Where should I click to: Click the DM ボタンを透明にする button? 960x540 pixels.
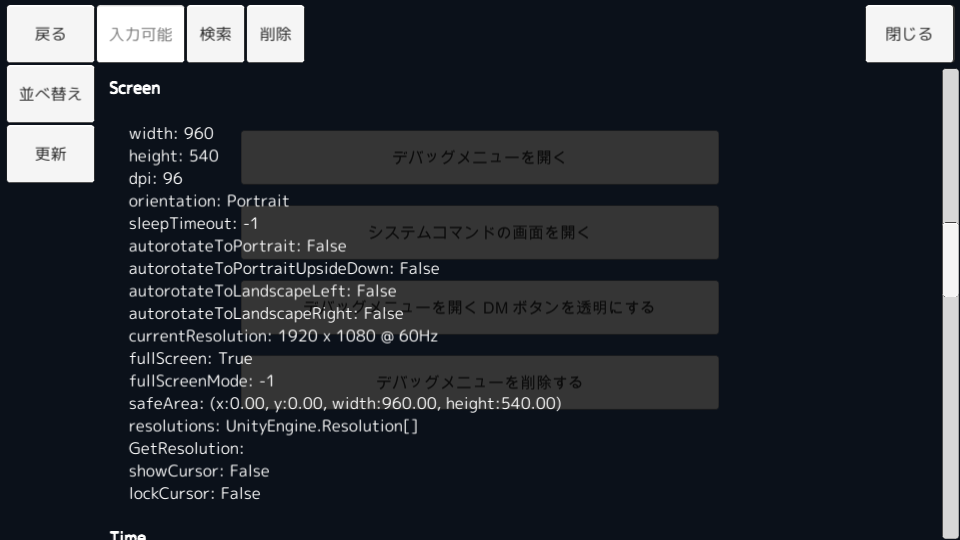(x=479, y=307)
